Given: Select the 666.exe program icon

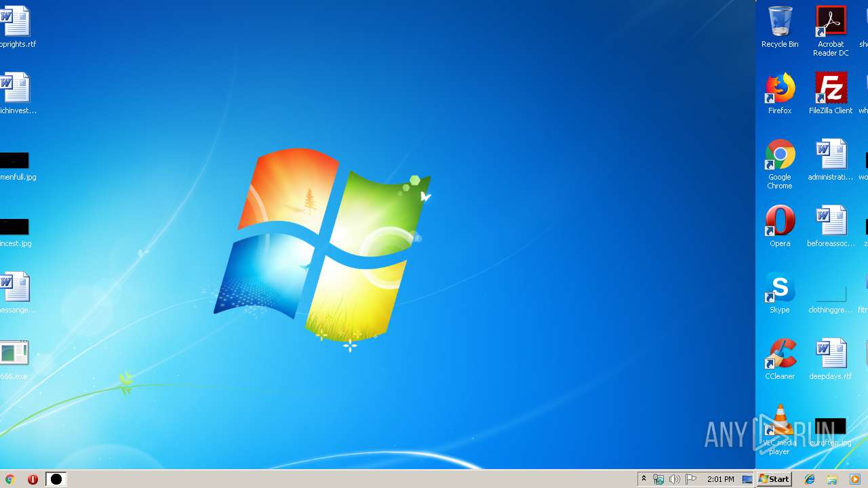Looking at the screenshot, I should [15, 359].
